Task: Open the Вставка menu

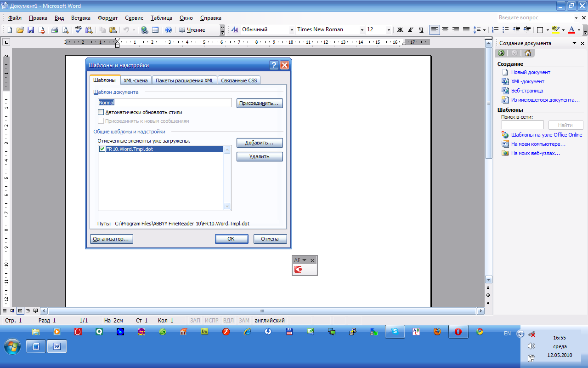Action: [x=81, y=18]
